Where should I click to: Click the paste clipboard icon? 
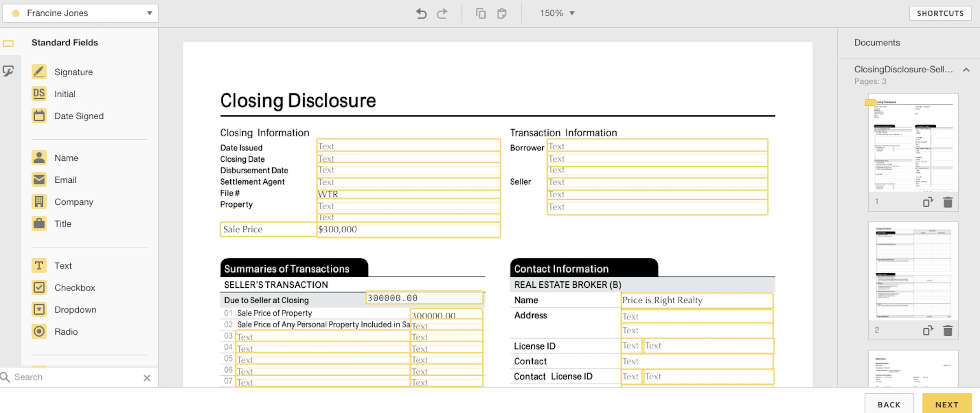502,14
